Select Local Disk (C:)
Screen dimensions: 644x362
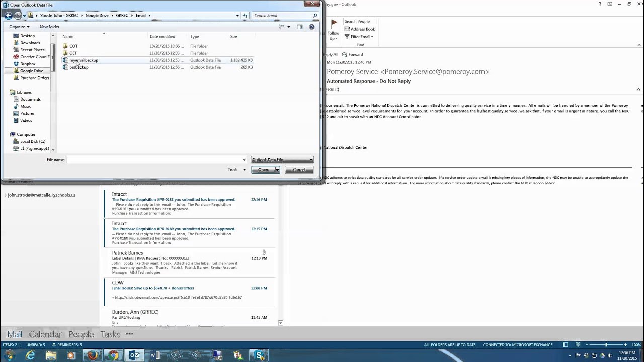[x=32, y=141]
